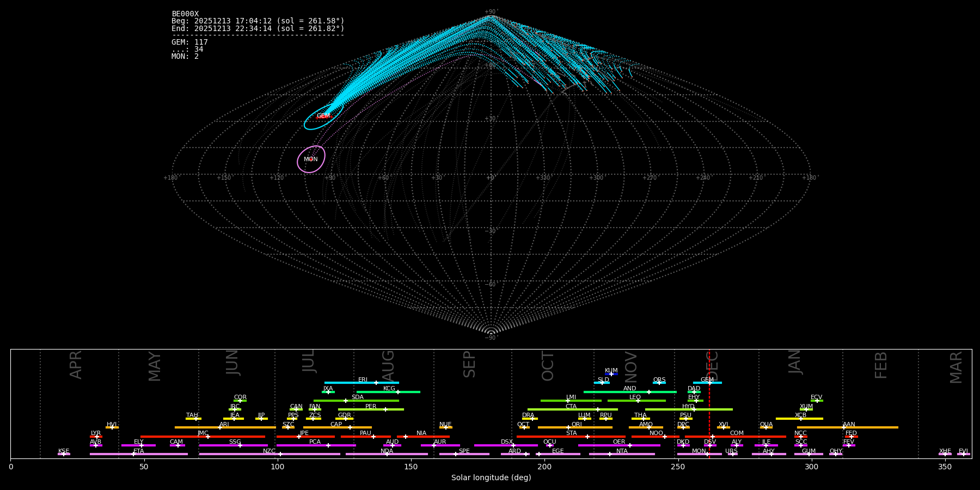Screen dimensions: 980x490
Task: Click the peak marker on the KUM bar
Action: click(x=611, y=374)
